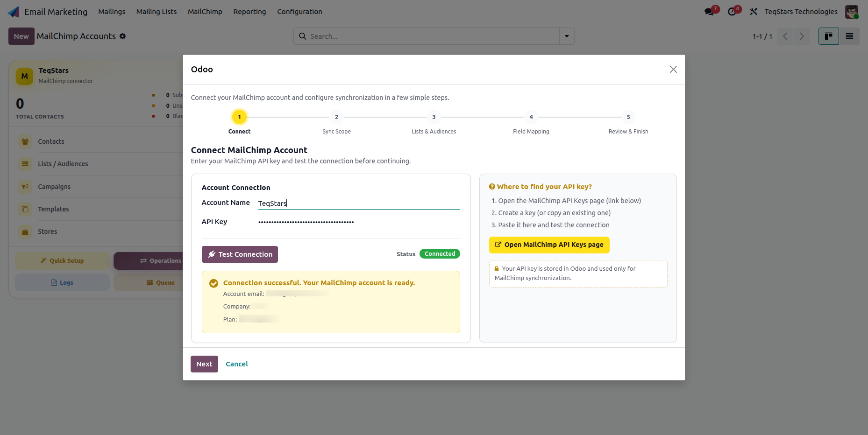
Task: Click Open MailChimp API Keys page
Action: [x=549, y=245]
